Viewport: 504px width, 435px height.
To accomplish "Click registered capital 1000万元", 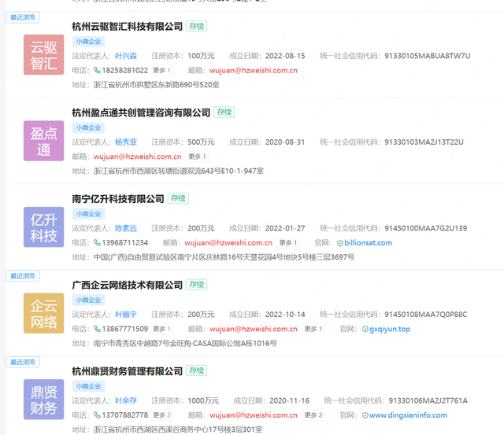I will tap(203, 400).
